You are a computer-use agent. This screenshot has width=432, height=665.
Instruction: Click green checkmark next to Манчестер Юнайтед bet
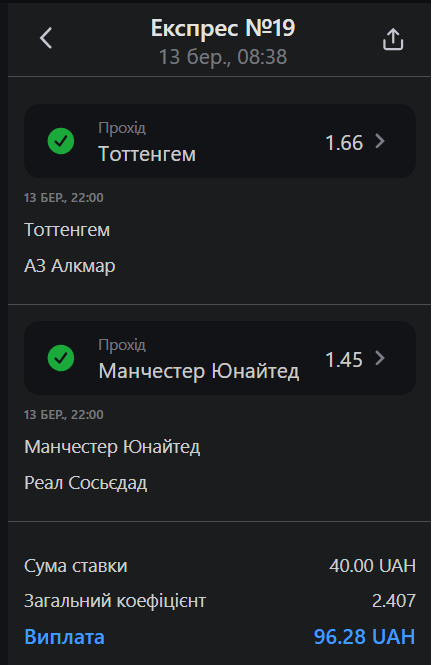61,358
